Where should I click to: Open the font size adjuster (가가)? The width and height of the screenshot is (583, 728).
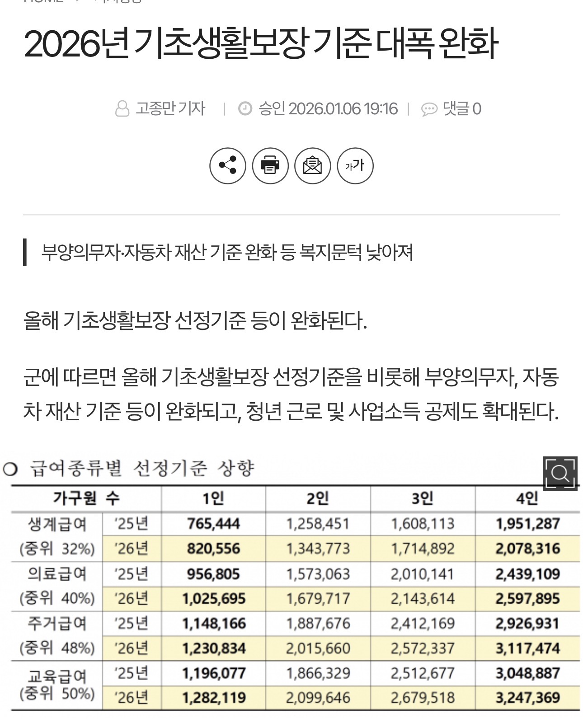[x=355, y=165]
